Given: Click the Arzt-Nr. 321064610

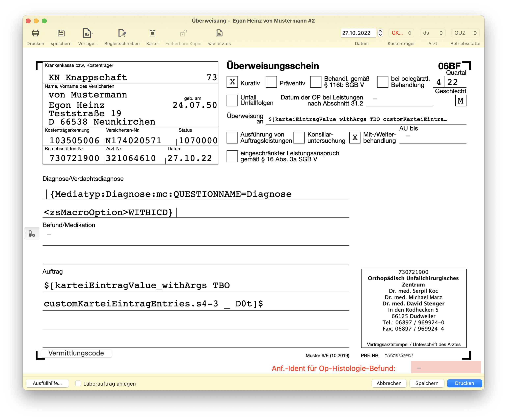Looking at the screenshot, I should (x=131, y=158).
